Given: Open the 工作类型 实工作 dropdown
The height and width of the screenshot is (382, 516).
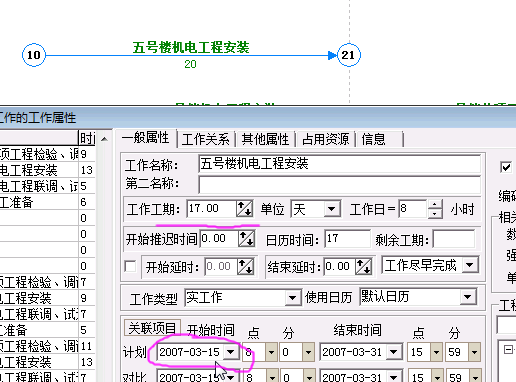Looking at the screenshot, I should click(292, 298).
